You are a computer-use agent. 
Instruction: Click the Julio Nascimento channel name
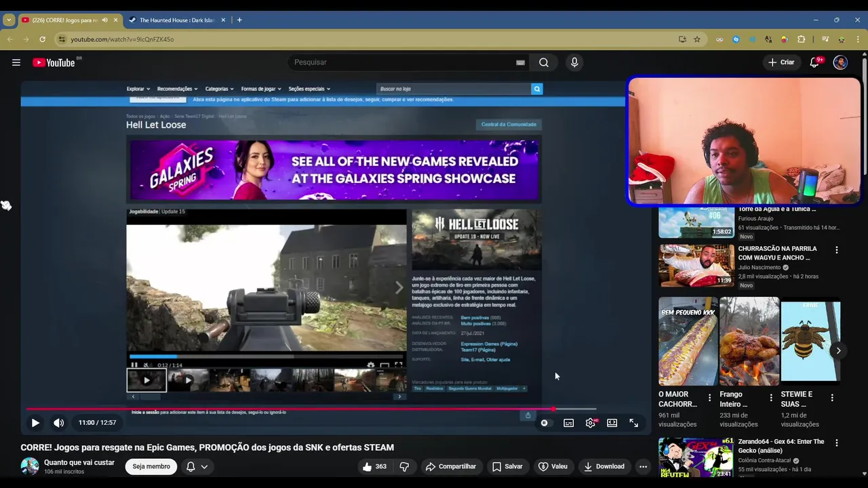(x=759, y=268)
